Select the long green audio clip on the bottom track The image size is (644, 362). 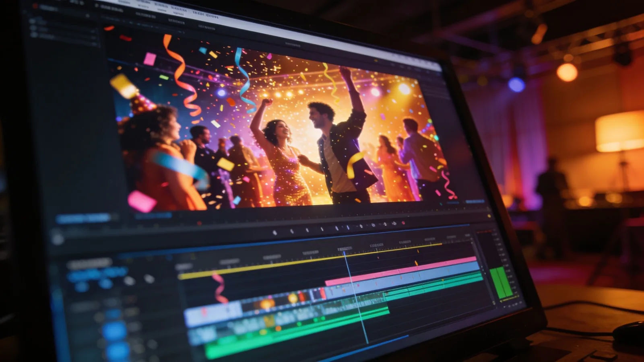click(x=297, y=333)
